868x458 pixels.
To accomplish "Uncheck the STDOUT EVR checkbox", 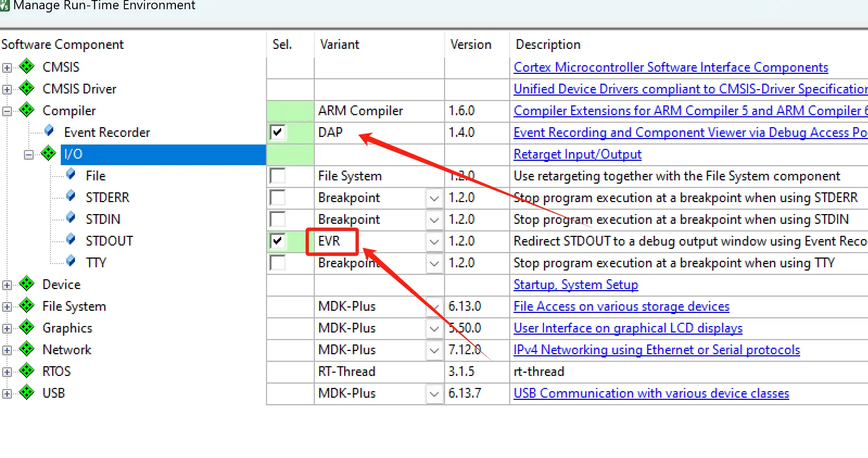I will (x=277, y=241).
